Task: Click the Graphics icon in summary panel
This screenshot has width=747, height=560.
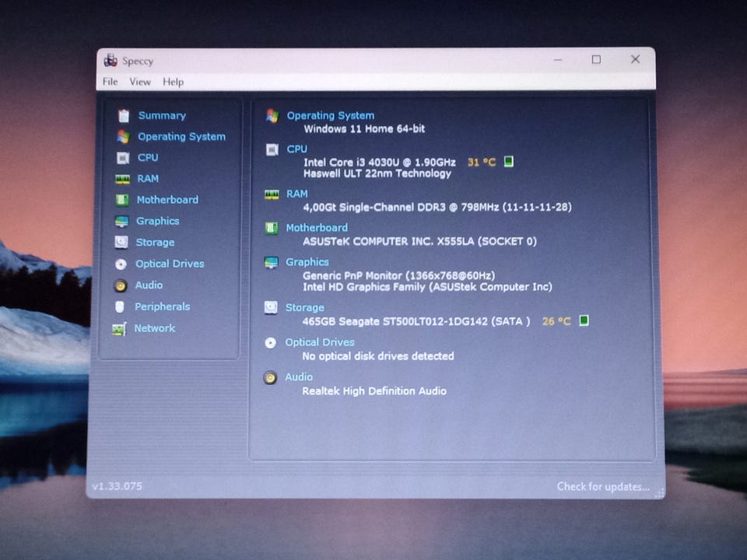Action: (271, 262)
